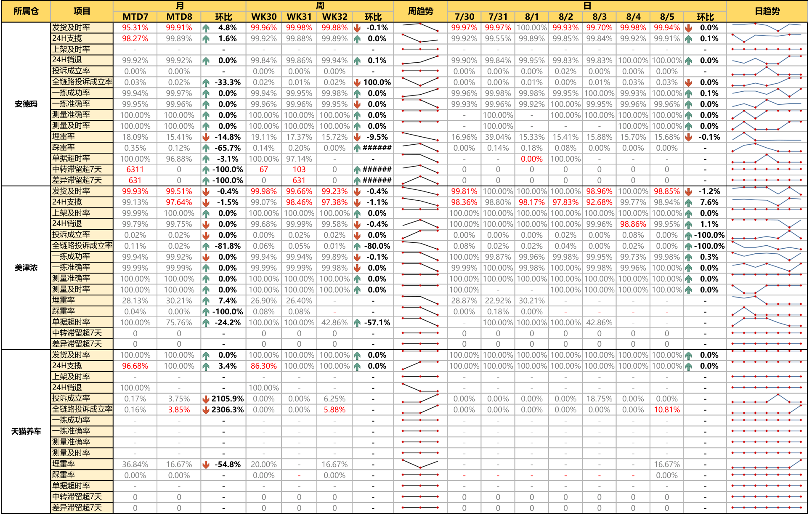Click the red arrow beside -0.1% in 安德玛 埋雷率 daily
This screenshot has height=518, width=812.
coord(688,137)
